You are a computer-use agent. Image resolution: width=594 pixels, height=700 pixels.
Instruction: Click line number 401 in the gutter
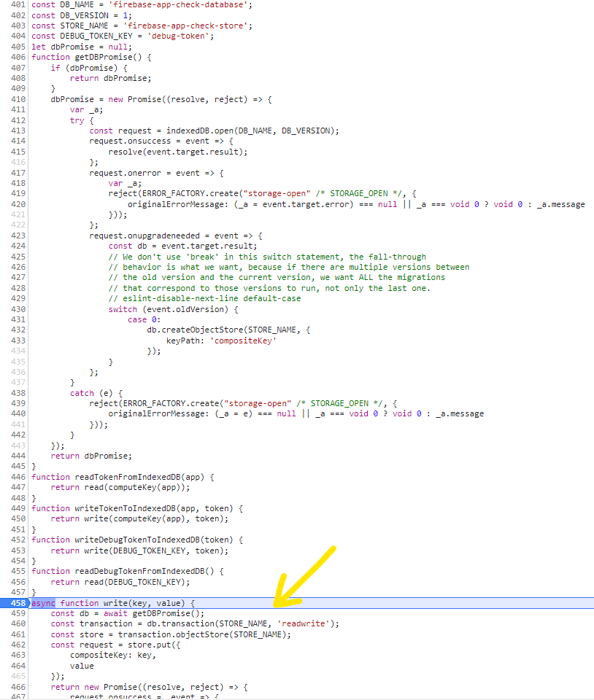pyautogui.click(x=18, y=4)
